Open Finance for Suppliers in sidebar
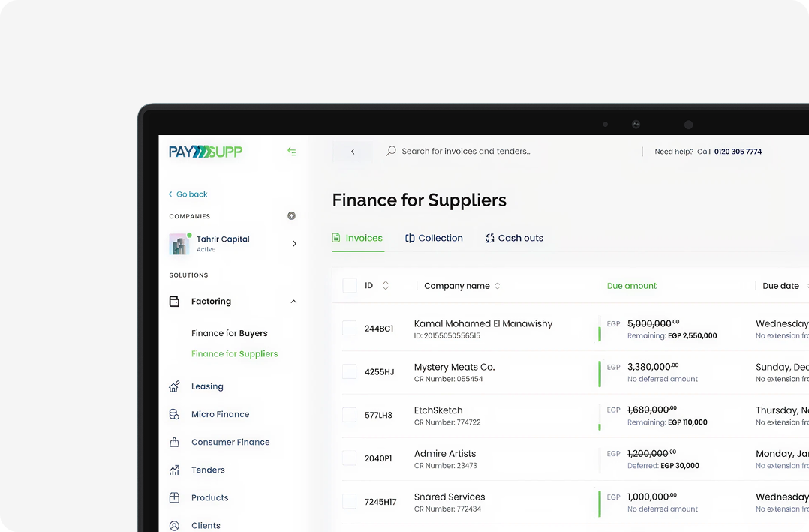 pyautogui.click(x=235, y=354)
